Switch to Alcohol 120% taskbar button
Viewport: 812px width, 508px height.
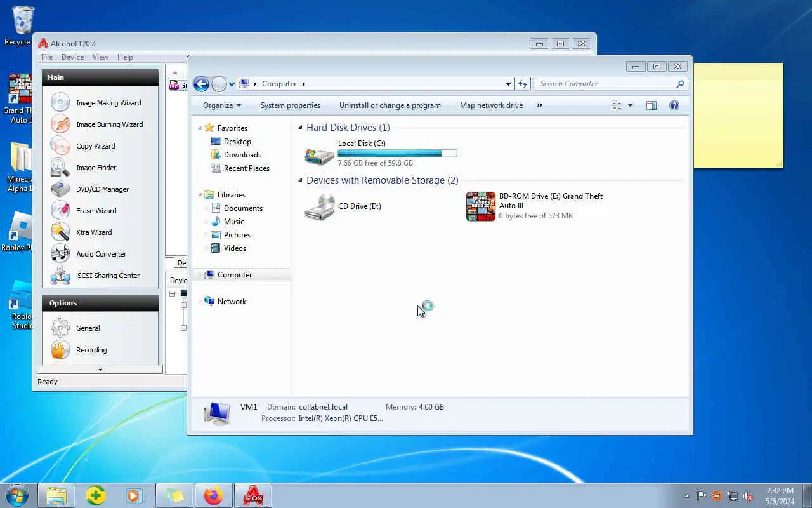coord(253,496)
